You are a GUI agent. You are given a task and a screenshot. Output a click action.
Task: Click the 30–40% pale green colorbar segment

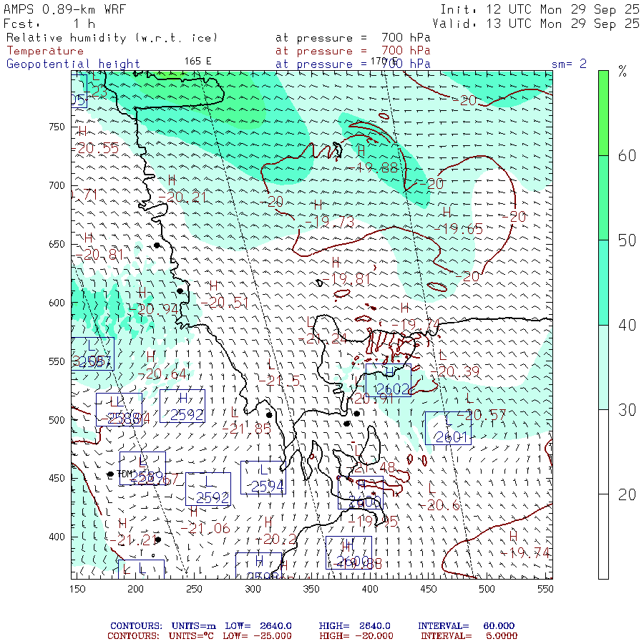point(603,368)
